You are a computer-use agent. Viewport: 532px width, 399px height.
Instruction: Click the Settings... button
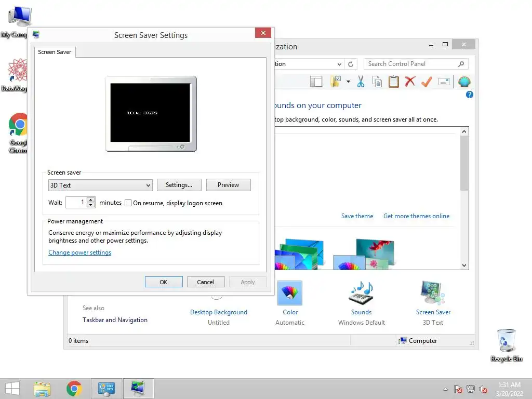tap(179, 185)
